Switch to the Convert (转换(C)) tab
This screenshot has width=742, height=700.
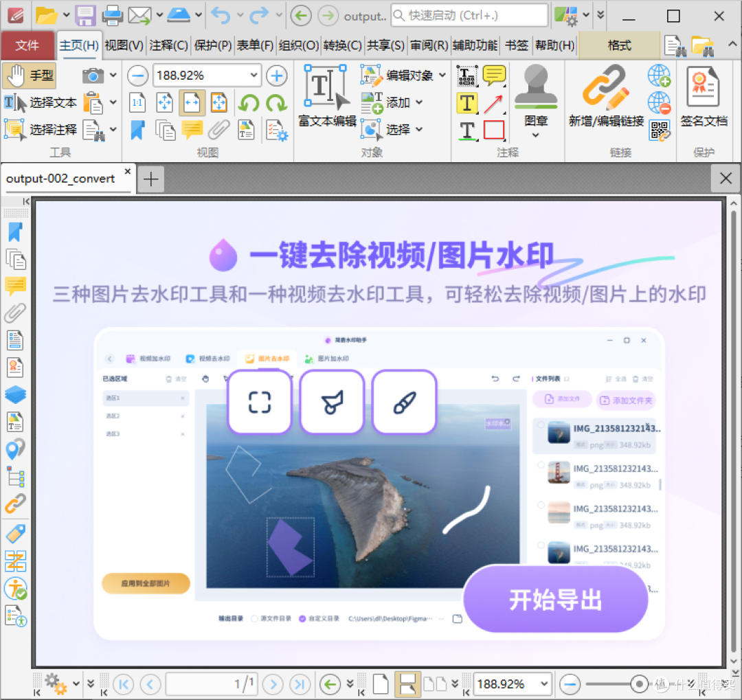pyautogui.click(x=342, y=45)
